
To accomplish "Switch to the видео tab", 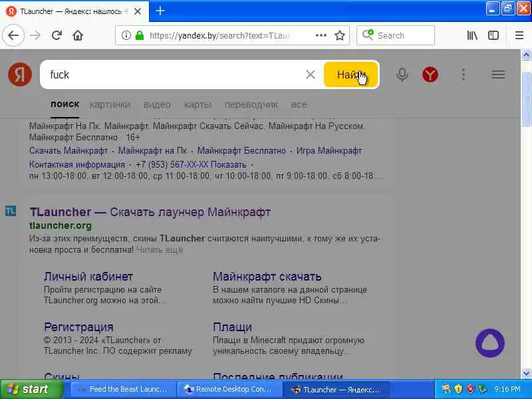I will click(x=157, y=104).
